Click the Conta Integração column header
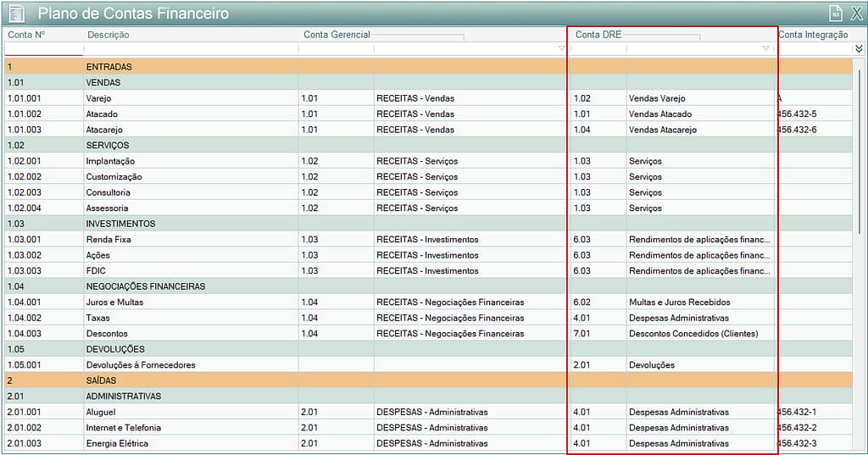 coord(813,35)
